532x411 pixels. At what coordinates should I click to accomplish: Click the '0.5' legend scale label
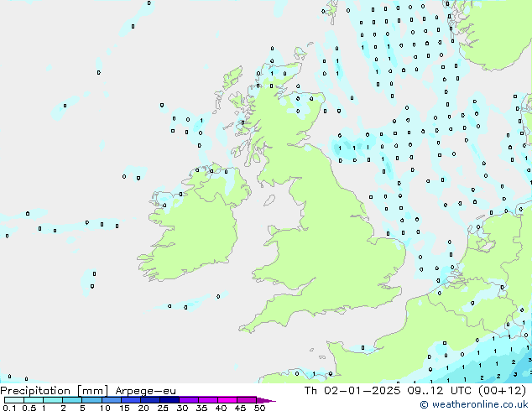pyautogui.click(x=29, y=408)
